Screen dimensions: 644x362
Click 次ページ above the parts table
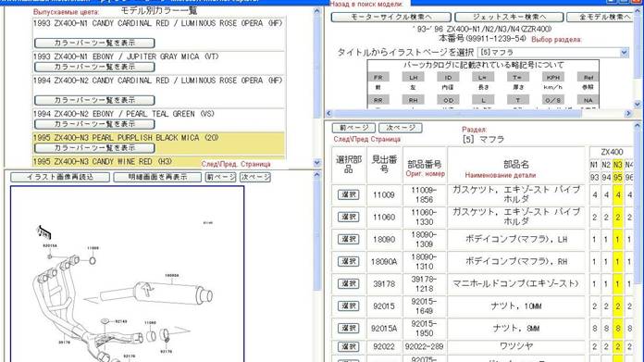[x=400, y=128]
